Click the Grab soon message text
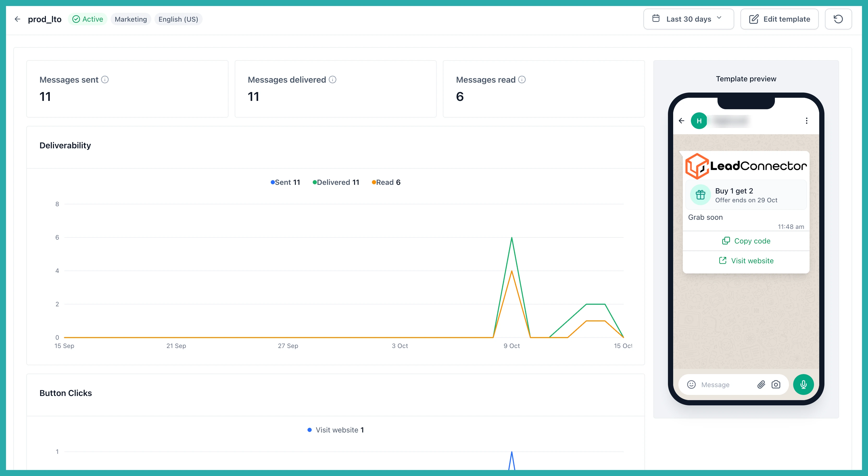Screen dimensions: 868x476 (x=705, y=217)
